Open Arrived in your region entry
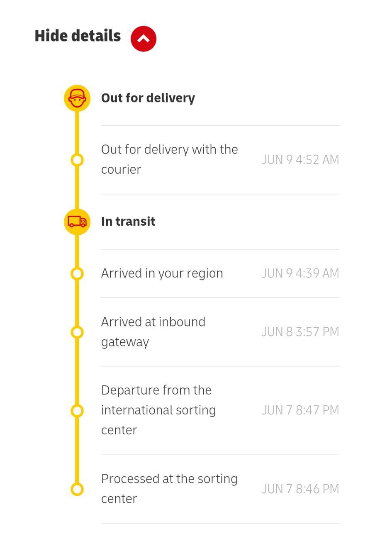 pyautogui.click(x=220, y=273)
